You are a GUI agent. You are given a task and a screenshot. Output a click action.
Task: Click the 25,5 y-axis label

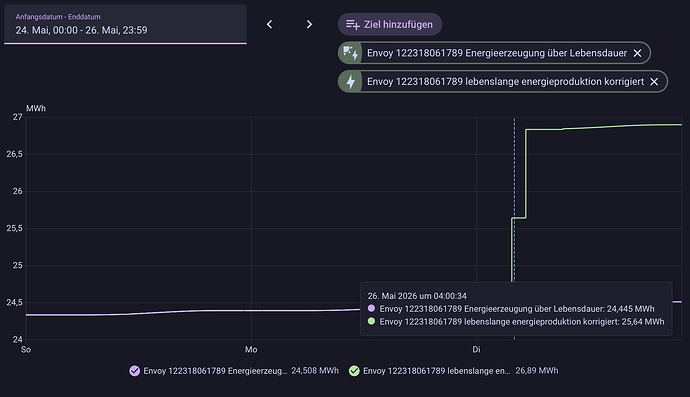15,228
